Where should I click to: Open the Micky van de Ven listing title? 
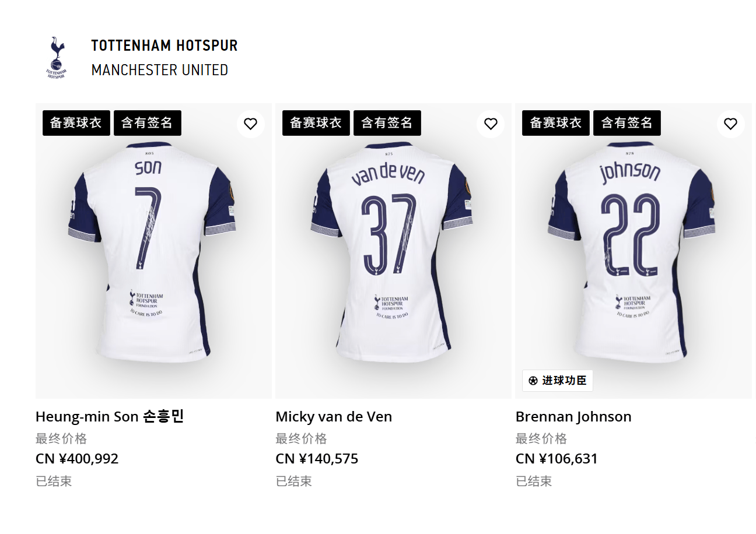click(x=334, y=417)
